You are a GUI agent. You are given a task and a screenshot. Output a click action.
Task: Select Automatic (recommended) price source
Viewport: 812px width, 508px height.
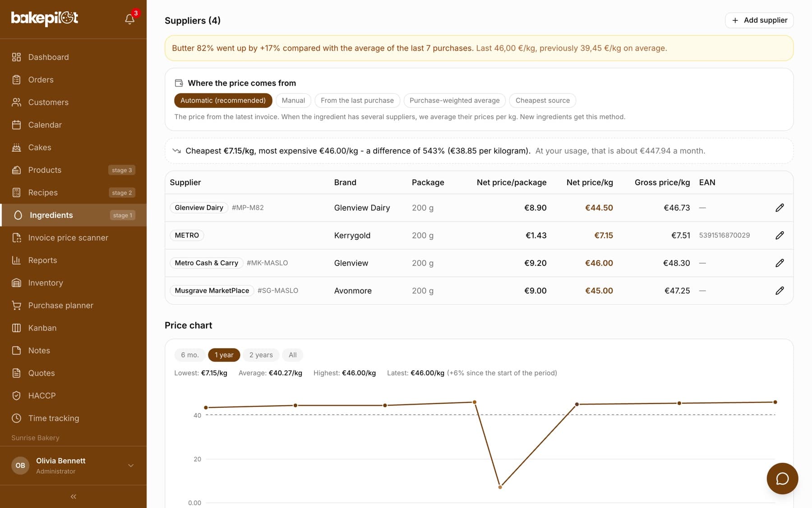[223, 100]
